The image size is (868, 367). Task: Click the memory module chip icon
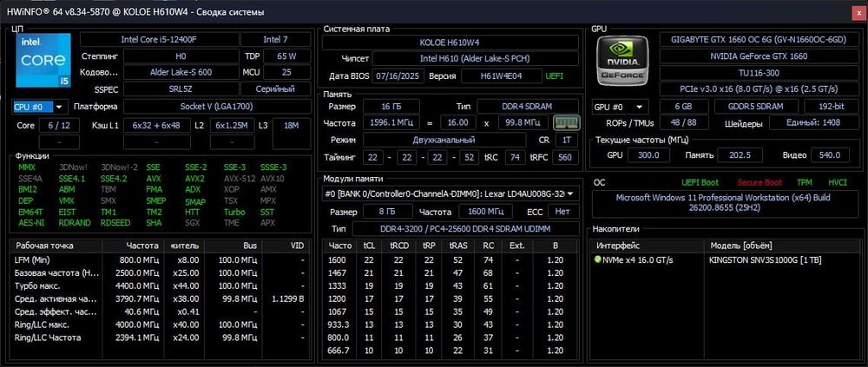click(566, 122)
